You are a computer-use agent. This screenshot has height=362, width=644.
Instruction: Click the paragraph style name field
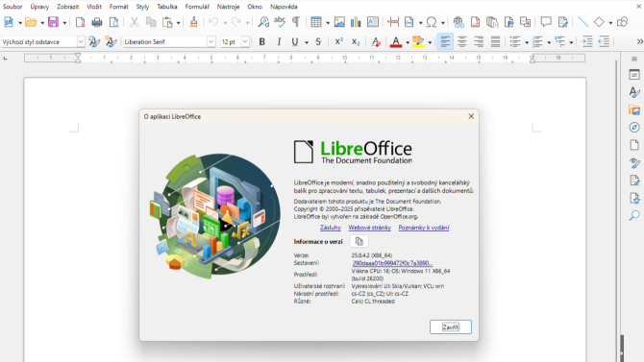click(x=39, y=42)
